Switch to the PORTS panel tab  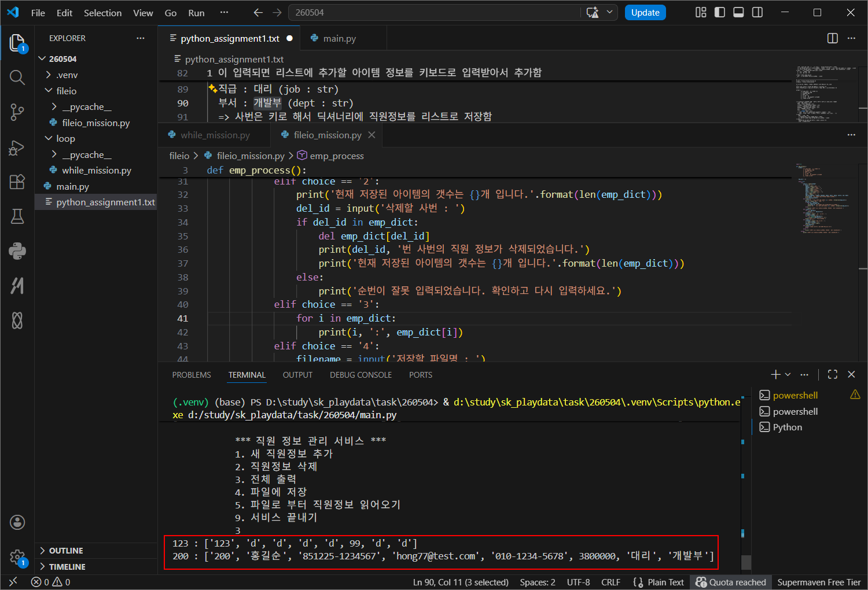(421, 375)
